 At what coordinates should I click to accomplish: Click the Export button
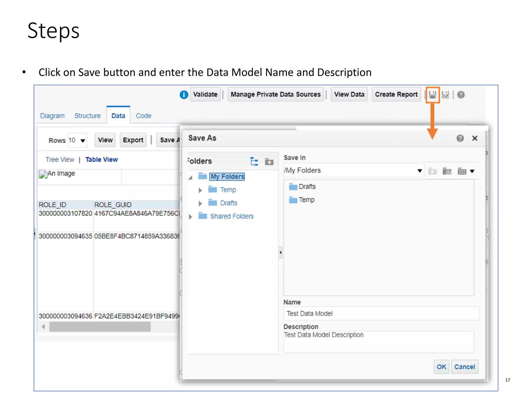[133, 140]
